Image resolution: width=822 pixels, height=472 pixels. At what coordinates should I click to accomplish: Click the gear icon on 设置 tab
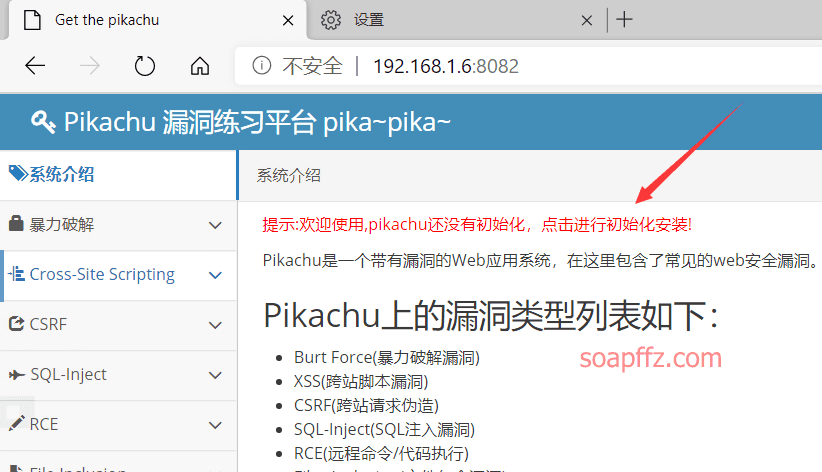tap(331, 20)
